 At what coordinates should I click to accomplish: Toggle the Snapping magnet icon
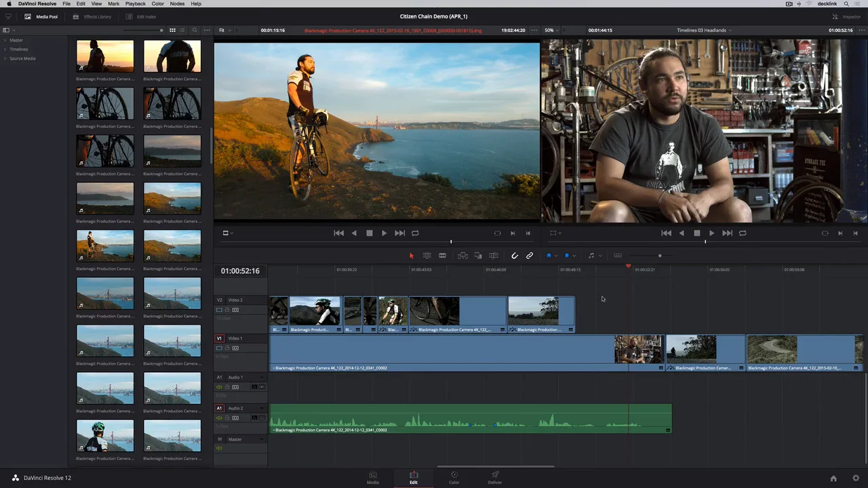(x=514, y=256)
